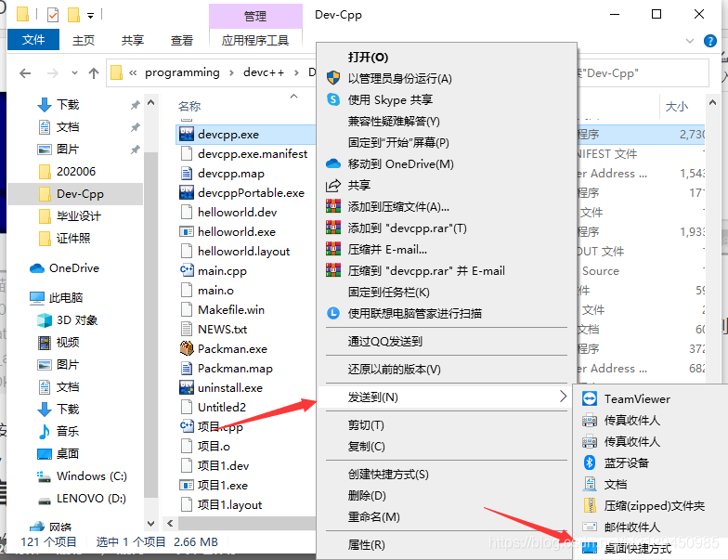Image resolution: width=728 pixels, height=560 pixels.
Task: Open the Dev-Cpp folder in sidebar
Action: 75,193
